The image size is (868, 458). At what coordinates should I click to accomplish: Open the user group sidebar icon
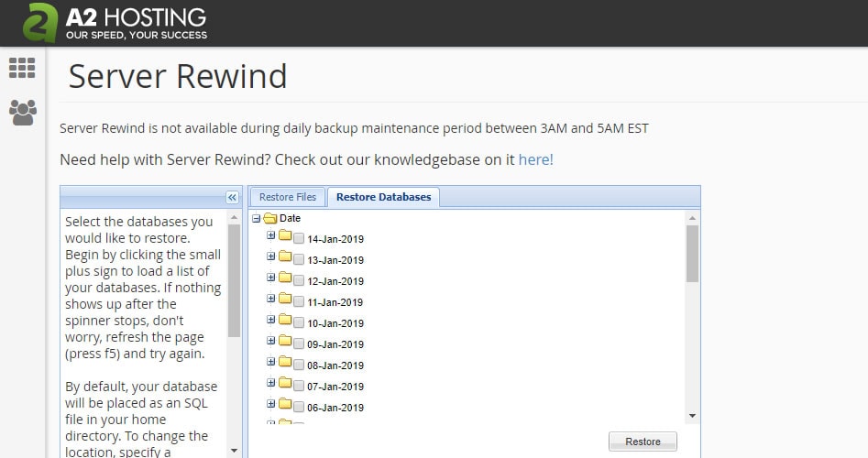click(23, 113)
